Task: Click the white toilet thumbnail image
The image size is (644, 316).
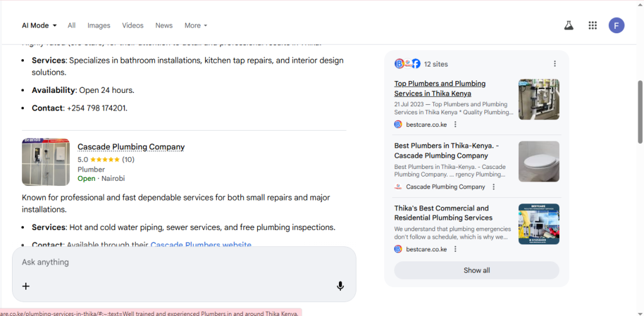Action: click(539, 161)
